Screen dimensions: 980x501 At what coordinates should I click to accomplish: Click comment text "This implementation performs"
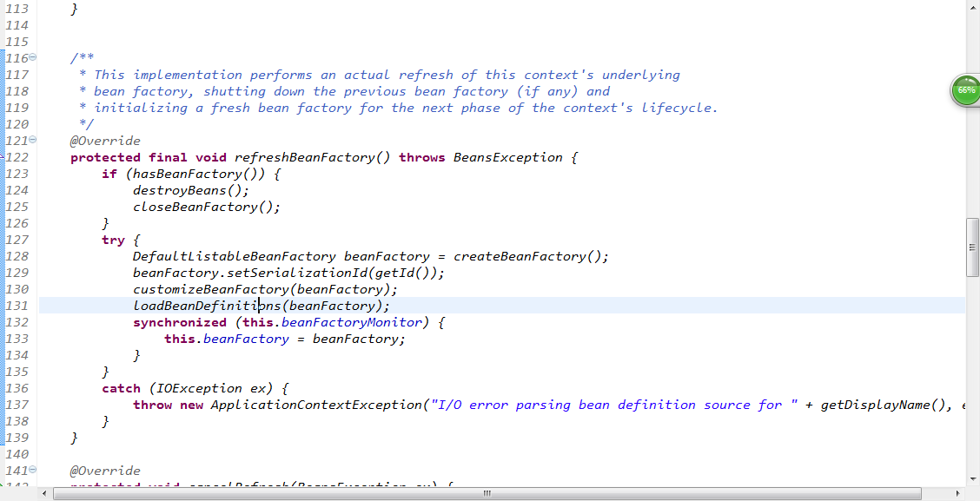[x=202, y=75]
